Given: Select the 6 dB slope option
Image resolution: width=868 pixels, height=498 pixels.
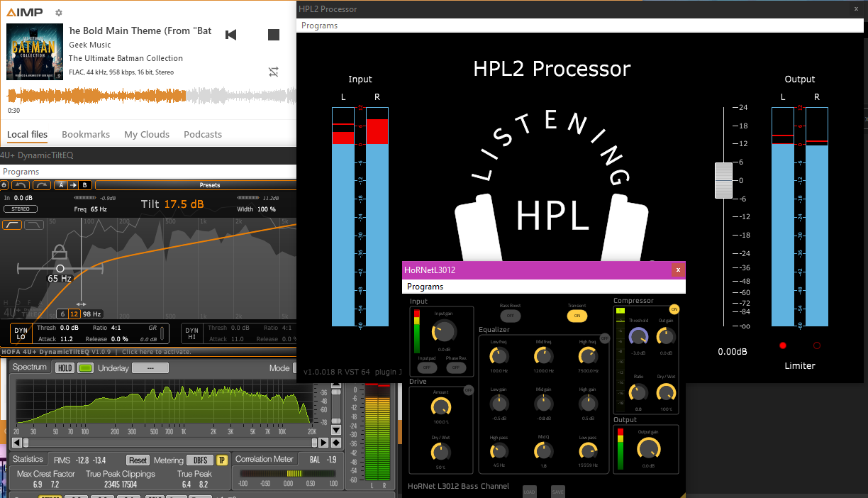Looking at the screenshot, I should [x=62, y=314].
